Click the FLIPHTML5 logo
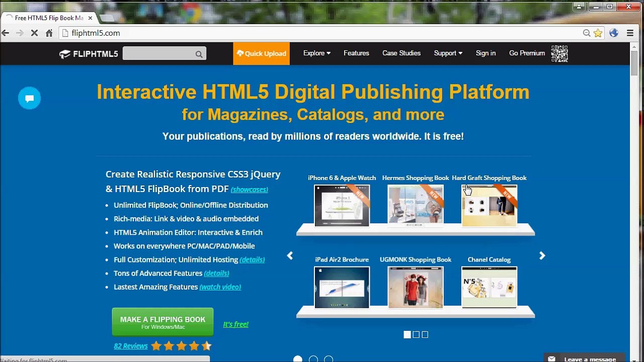 click(x=89, y=54)
